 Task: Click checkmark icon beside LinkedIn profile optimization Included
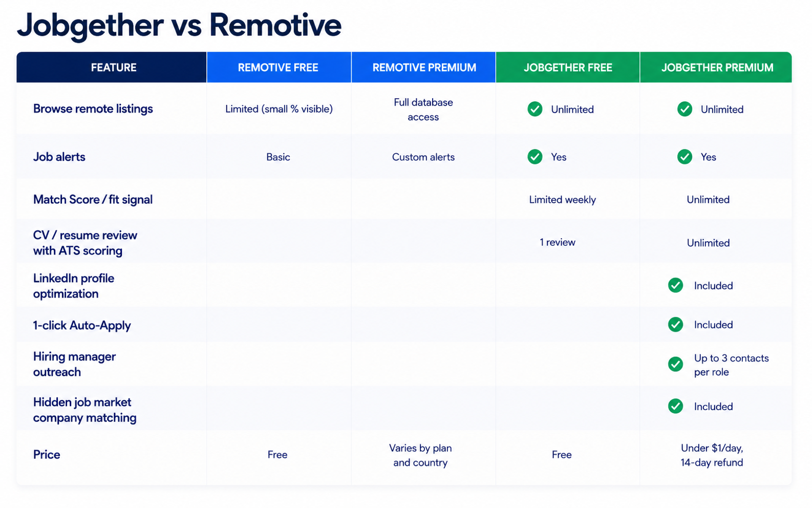(x=675, y=285)
